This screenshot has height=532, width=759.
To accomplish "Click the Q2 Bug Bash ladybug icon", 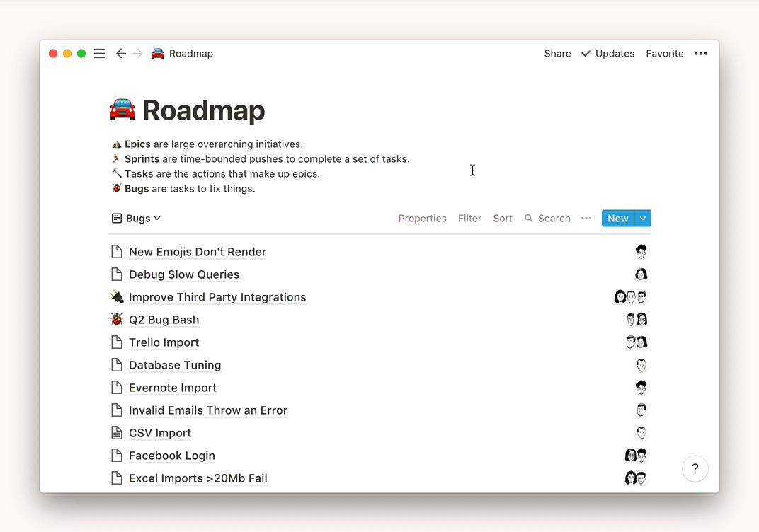I will (x=117, y=320).
